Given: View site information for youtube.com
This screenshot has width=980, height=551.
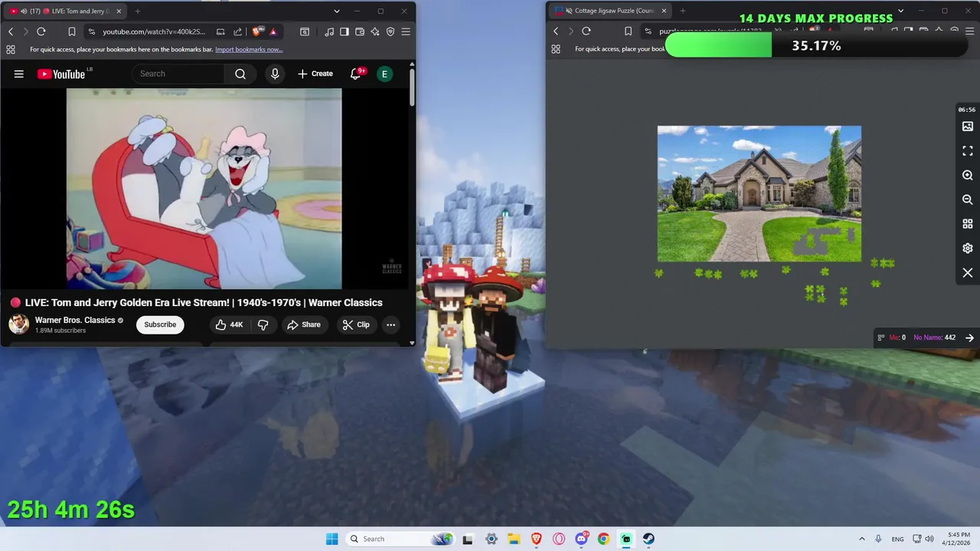Looking at the screenshot, I should point(92,31).
